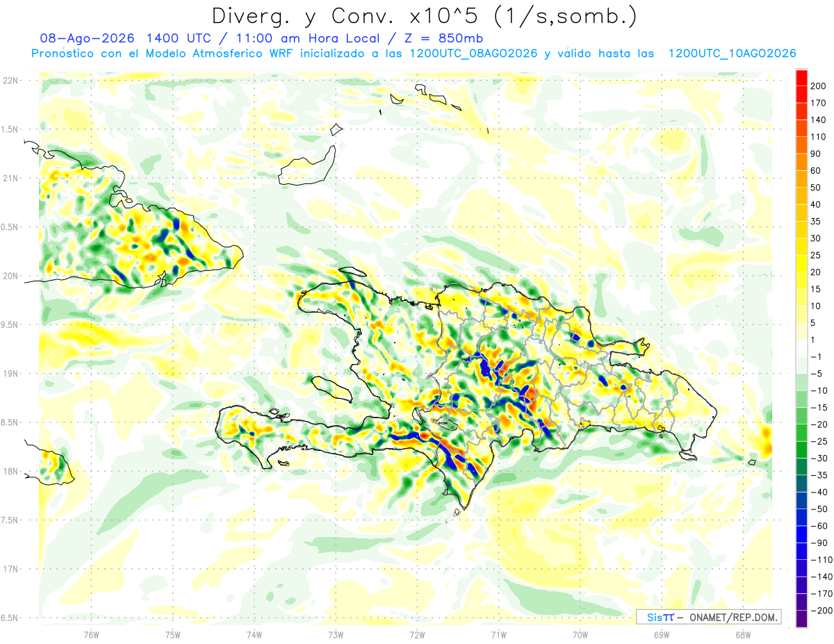Click the '-40' value on the color legend
Image resolution: width=834 pixels, height=644 pixels.
pyautogui.click(x=819, y=493)
